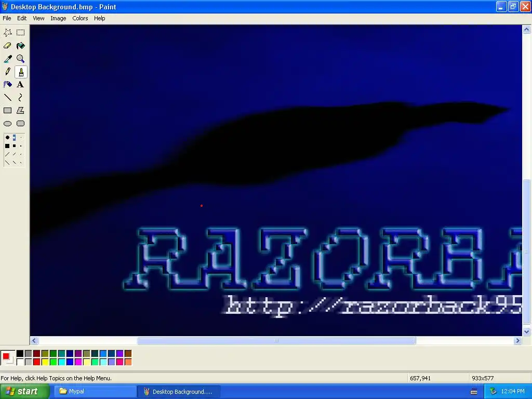Image resolution: width=532 pixels, height=399 pixels.
Task: Click the 657,941 coordinates in status bar
Action: 420,378
